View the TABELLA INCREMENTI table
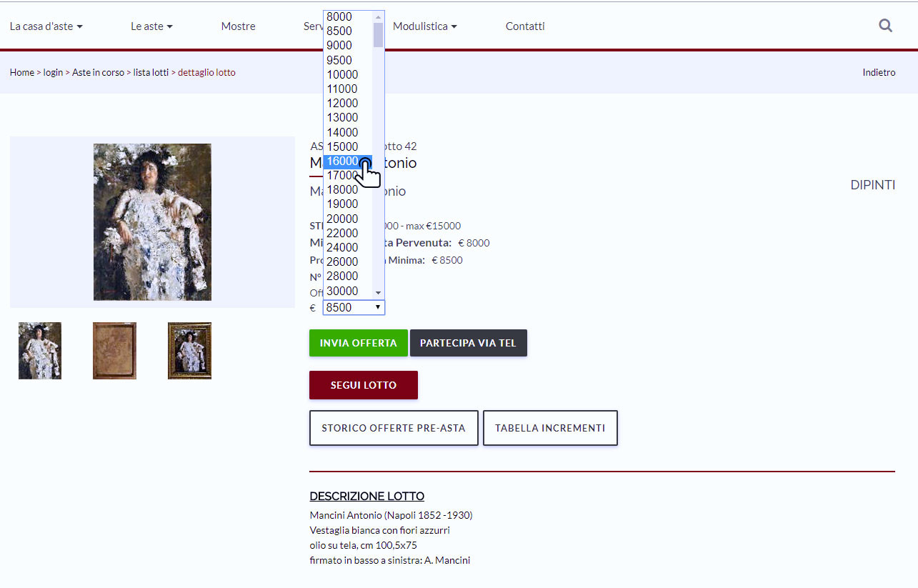918x588 pixels. pyautogui.click(x=549, y=428)
